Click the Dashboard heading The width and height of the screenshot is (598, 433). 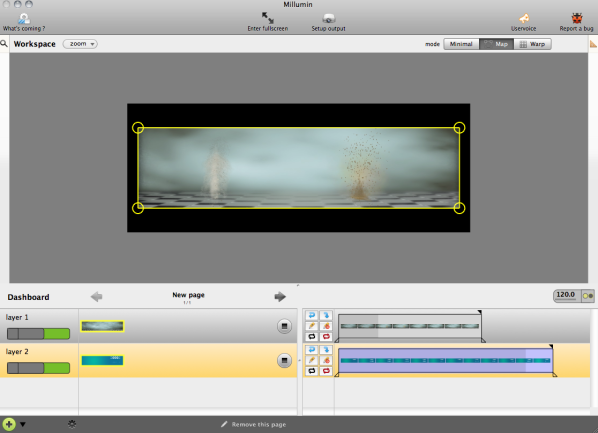click(x=28, y=297)
